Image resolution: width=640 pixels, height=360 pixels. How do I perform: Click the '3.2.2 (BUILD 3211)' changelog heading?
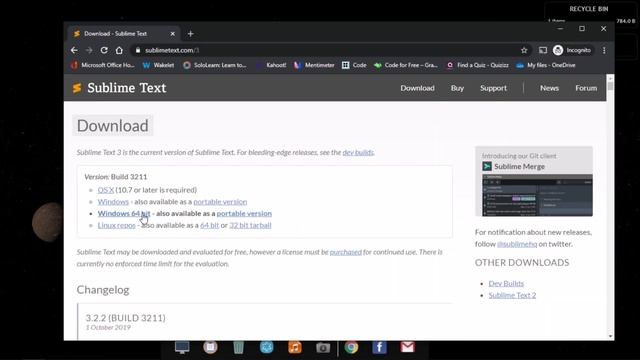tap(125, 318)
